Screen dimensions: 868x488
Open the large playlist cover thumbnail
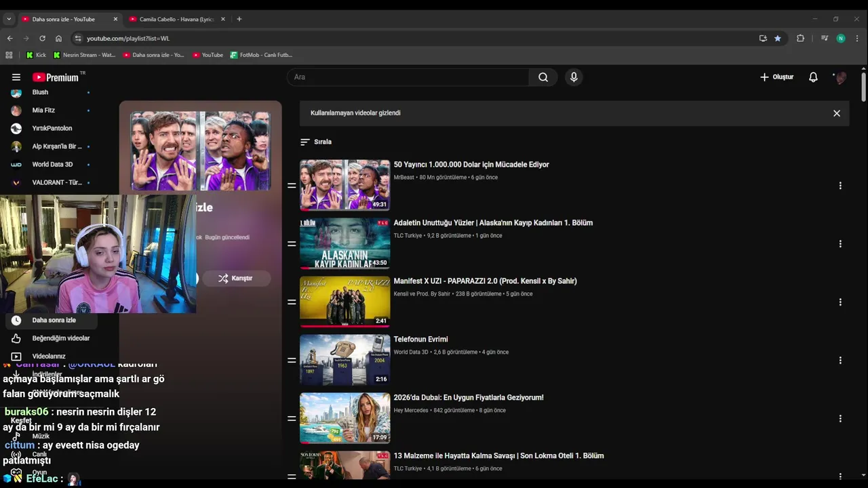(200, 150)
